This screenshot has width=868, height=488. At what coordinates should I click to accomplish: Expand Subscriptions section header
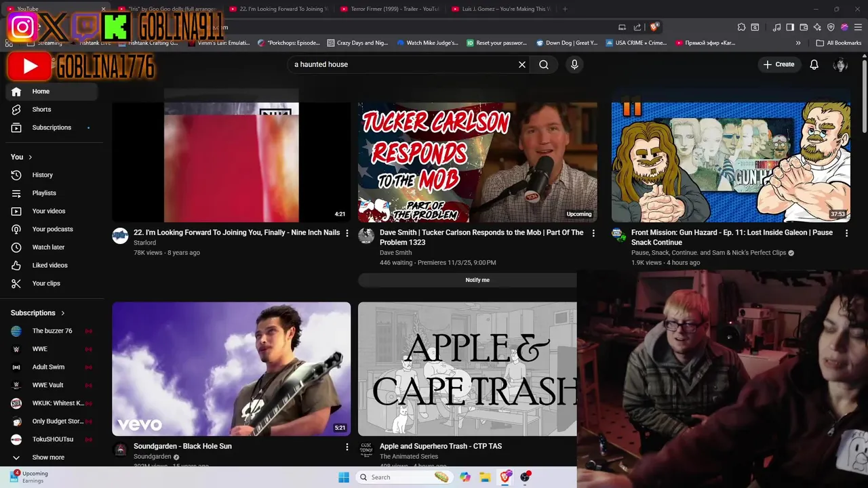pos(38,313)
